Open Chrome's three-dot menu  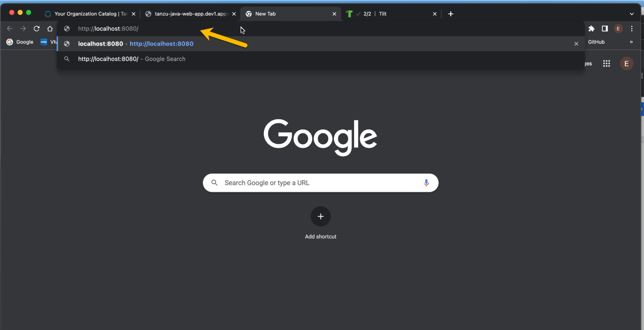tap(632, 29)
